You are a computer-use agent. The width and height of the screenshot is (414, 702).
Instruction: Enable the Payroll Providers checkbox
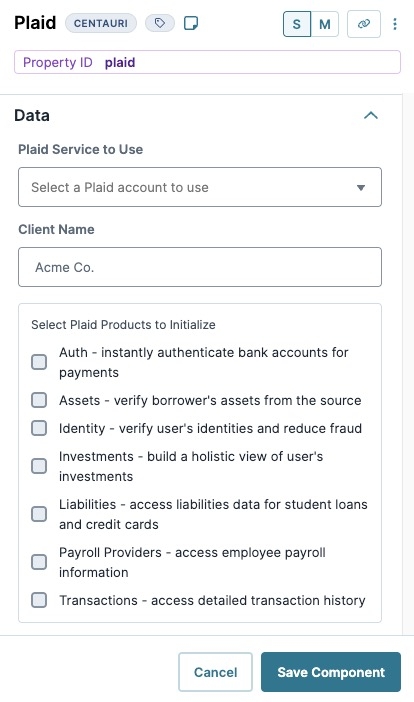39,562
